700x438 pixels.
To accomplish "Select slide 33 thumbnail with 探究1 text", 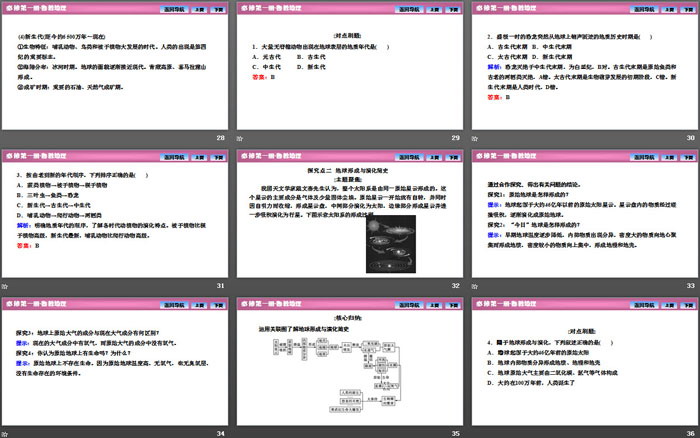I will (584, 220).
